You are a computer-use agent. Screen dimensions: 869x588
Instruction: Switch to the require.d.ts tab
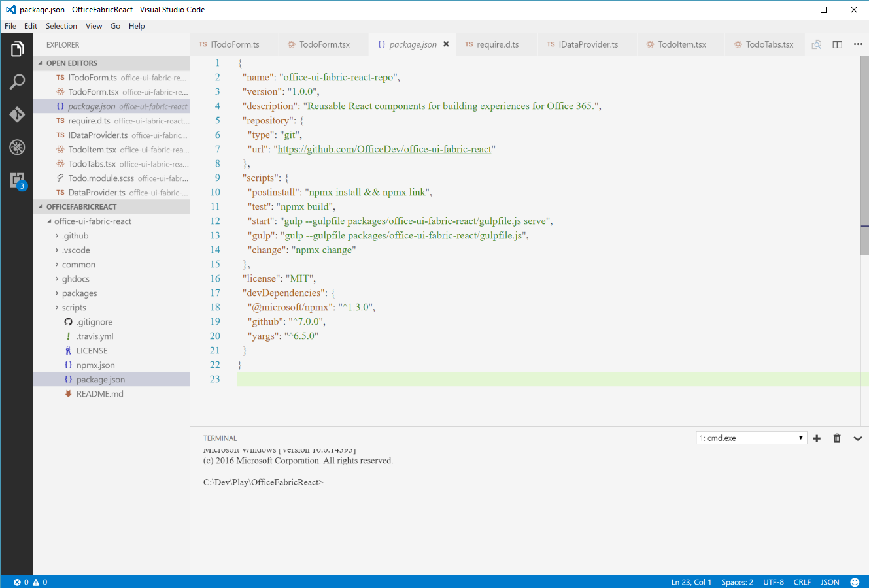coord(498,44)
